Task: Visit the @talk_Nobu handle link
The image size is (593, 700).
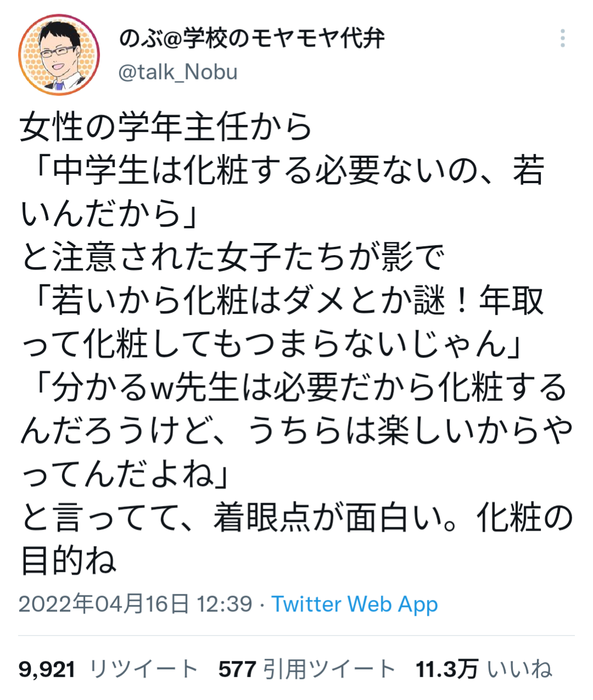Action: (x=178, y=72)
